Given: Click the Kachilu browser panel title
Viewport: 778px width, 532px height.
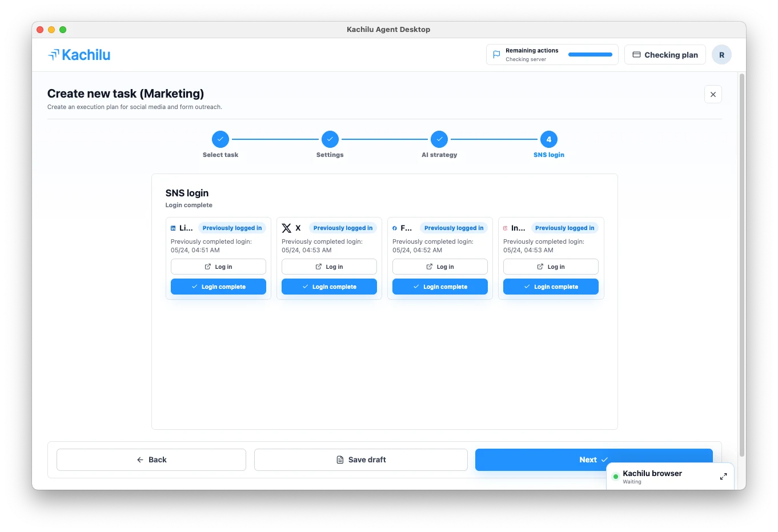Looking at the screenshot, I should coord(652,473).
